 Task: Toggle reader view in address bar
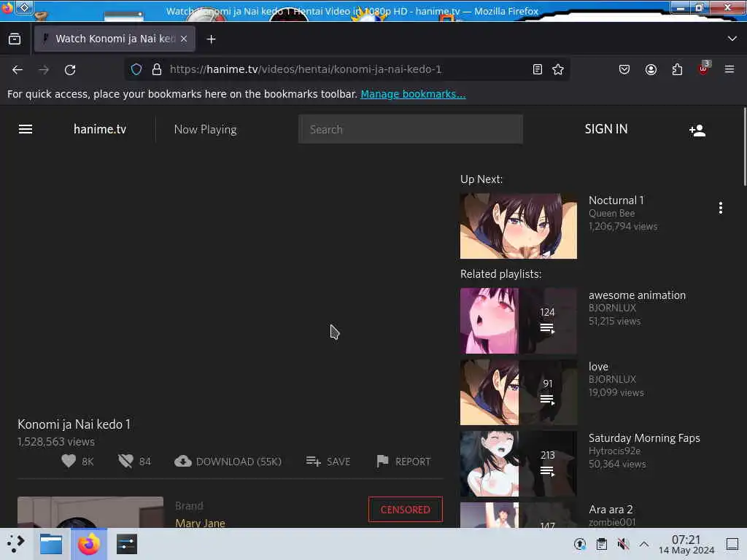[538, 69]
